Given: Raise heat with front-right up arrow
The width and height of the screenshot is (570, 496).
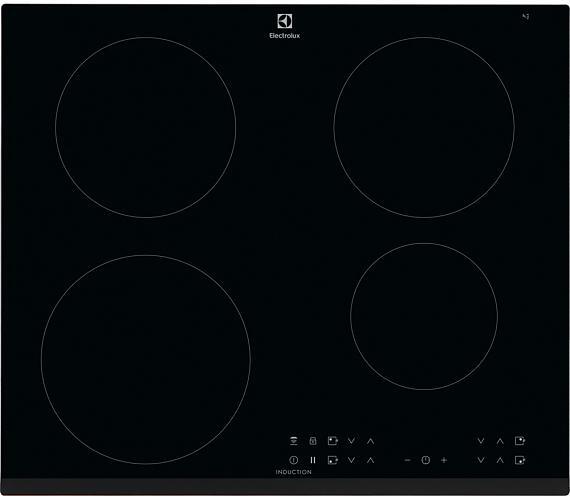Looking at the screenshot, I should pos(500,460).
